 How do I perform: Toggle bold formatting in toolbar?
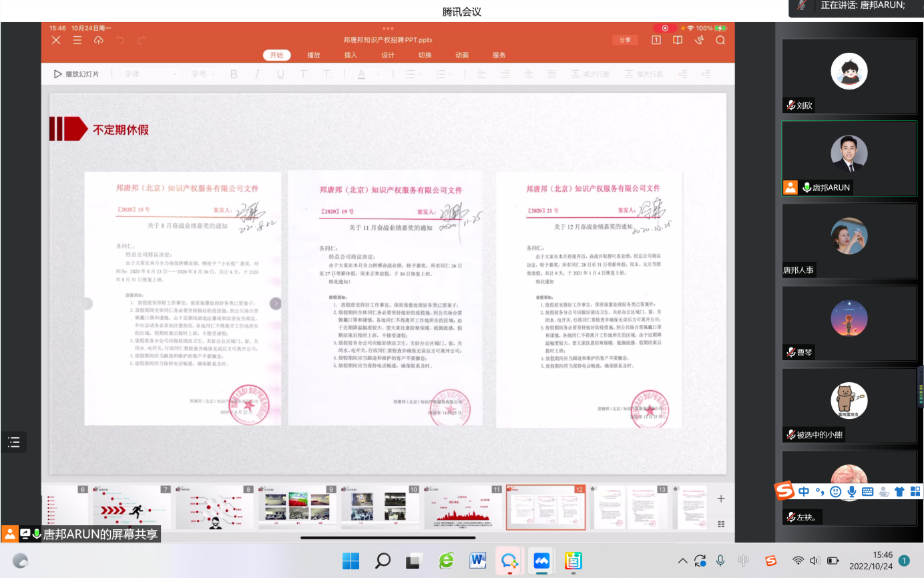(x=234, y=74)
